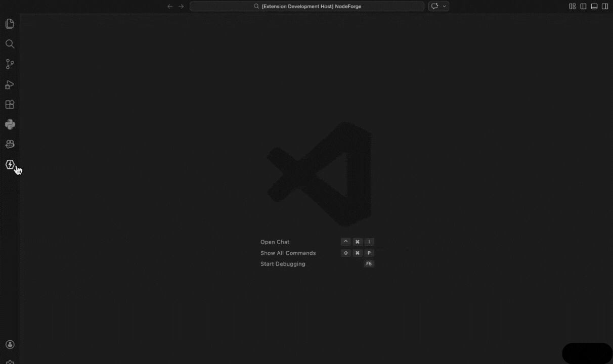
Task: Open the chat bubble icon in the title bar
Action: click(434, 6)
